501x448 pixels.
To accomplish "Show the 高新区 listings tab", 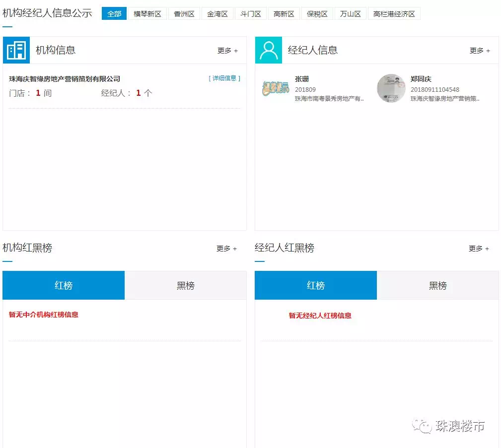I will click(x=284, y=14).
